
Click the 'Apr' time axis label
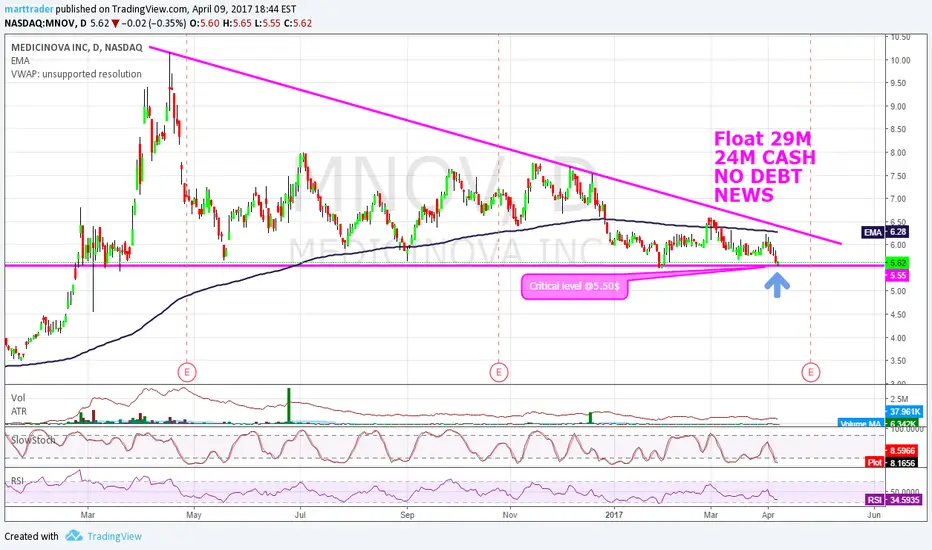point(768,515)
